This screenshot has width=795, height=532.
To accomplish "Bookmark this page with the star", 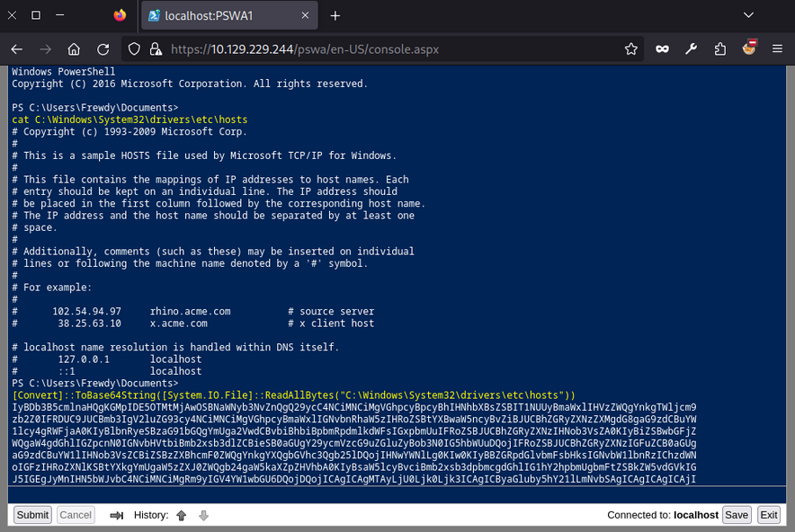I will 630,49.
